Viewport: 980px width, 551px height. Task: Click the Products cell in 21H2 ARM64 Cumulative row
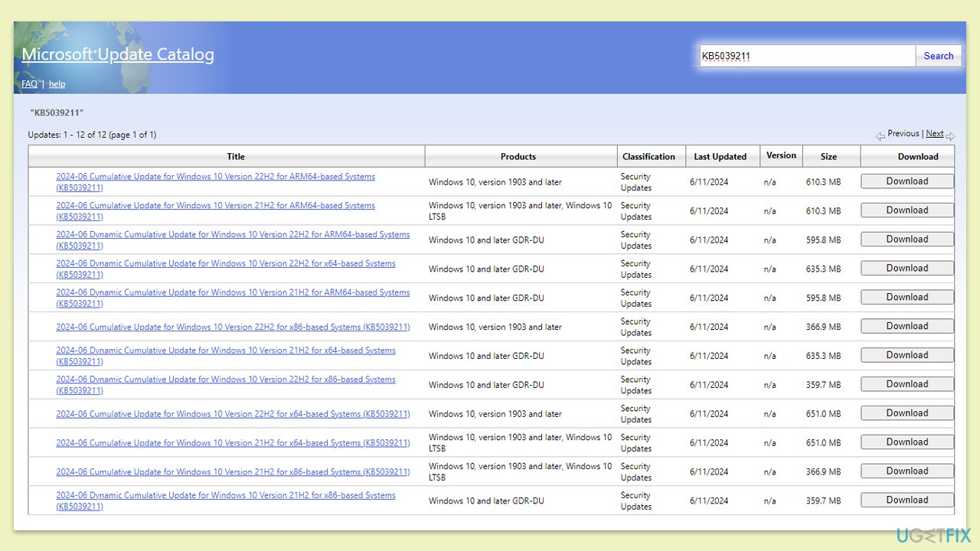[x=521, y=211]
